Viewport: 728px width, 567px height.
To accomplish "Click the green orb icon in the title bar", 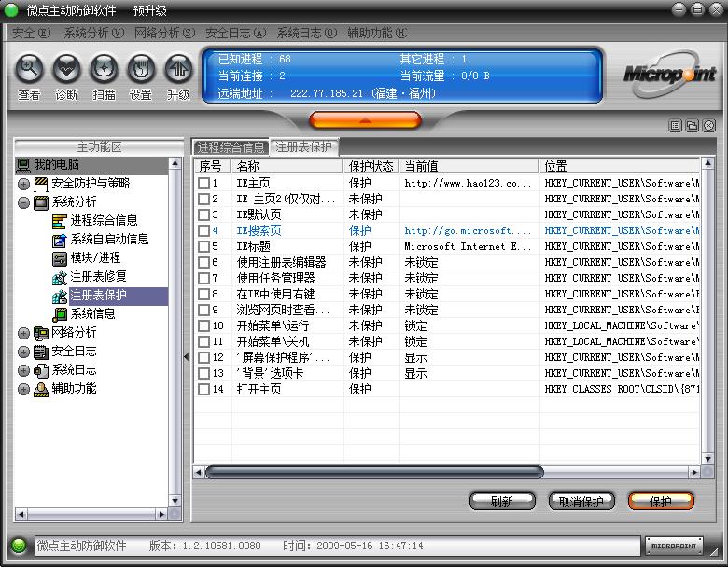I will click(x=10, y=10).
